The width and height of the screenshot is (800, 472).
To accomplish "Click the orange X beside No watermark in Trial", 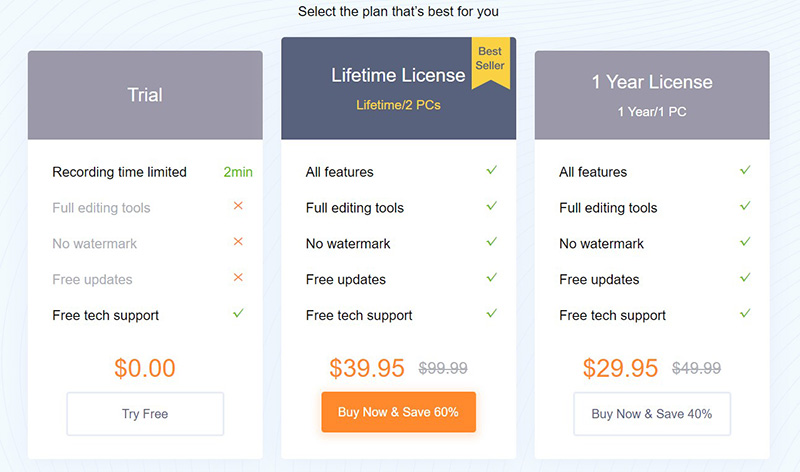I will (238, 241).
